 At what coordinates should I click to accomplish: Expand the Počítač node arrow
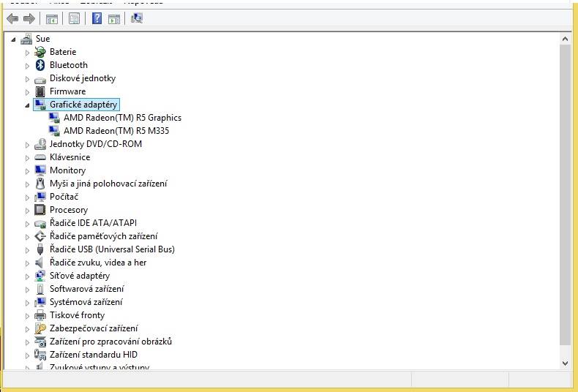(x=27, y=197)
